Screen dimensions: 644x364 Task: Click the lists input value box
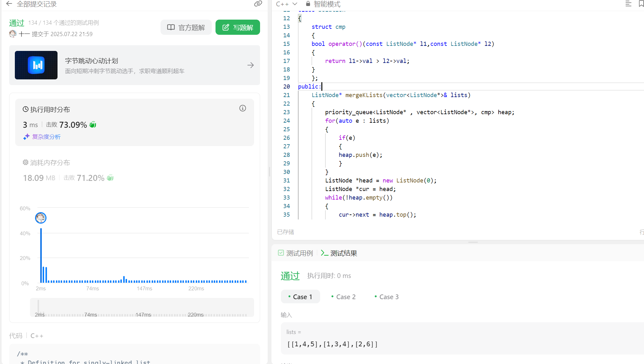pos(462,338)
